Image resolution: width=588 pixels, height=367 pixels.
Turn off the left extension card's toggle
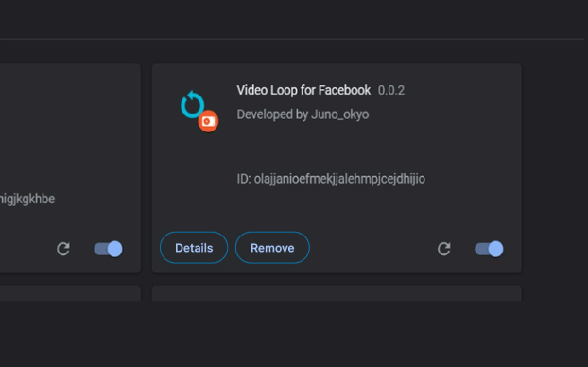click(109, 249)
